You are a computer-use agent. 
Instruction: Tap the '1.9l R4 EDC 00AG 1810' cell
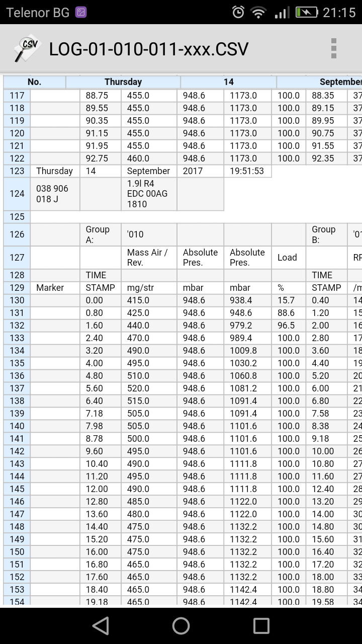pyautogui.click(x=148, y=194)
